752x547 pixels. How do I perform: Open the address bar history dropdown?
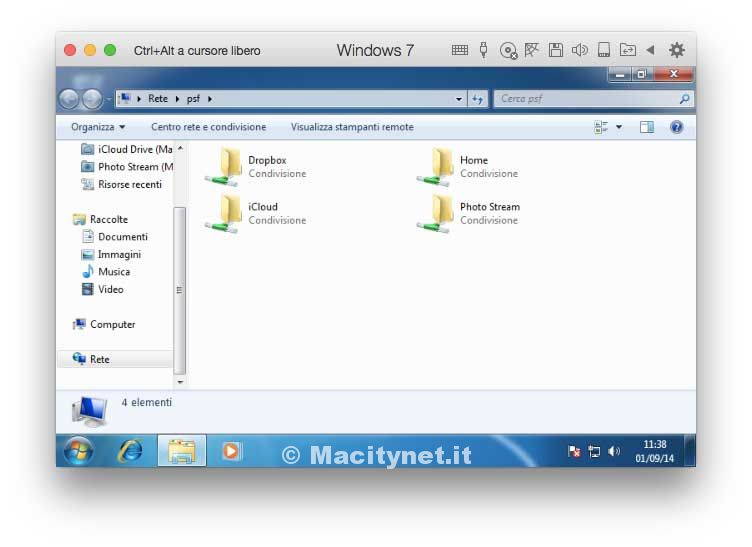click(459, 99)
